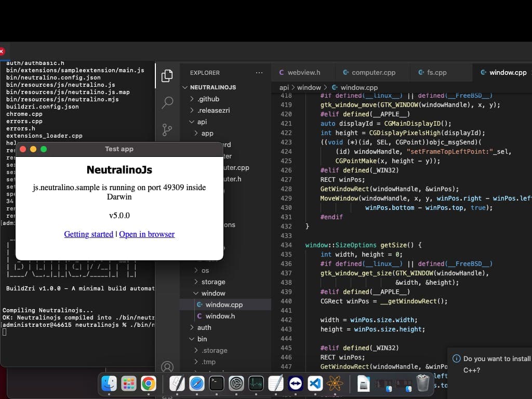Screen dimensions: 532x399
Task: Open Terminal from the Dock
Action: pos(216,383)
